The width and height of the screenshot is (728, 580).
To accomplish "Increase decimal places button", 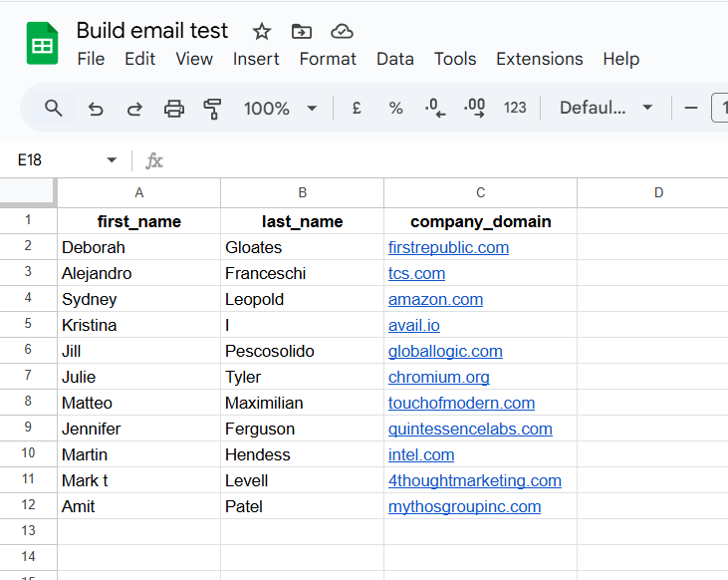I will 475,108.
